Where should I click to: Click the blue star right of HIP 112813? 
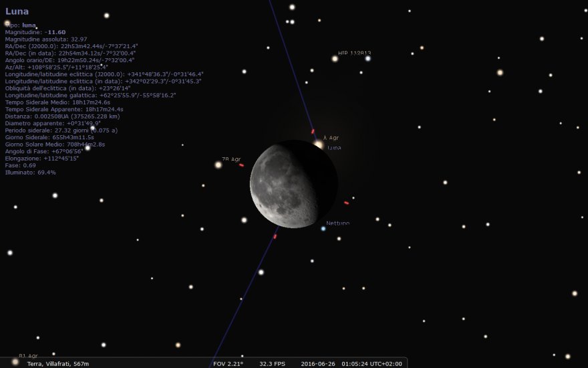tap(367, 58)
